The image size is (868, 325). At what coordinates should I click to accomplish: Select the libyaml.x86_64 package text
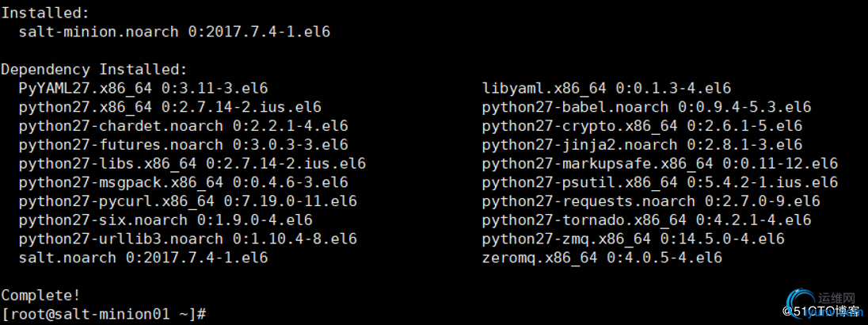tap(607, 88)
